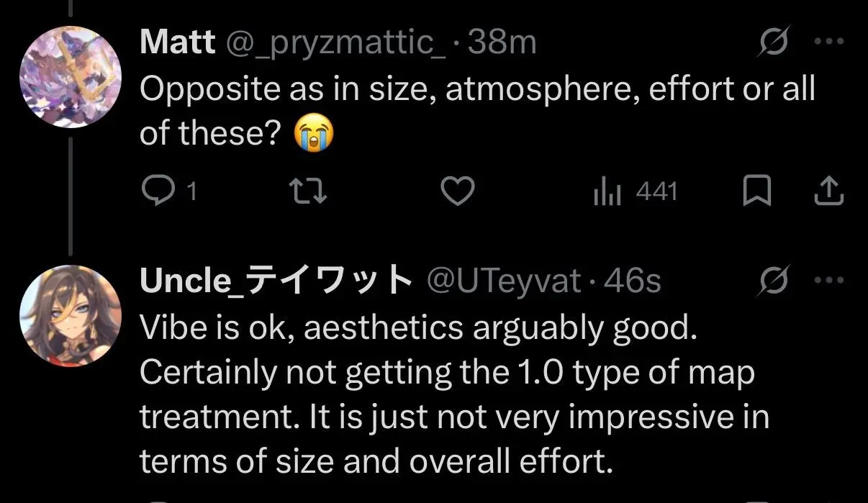Open the 38m timestamp permalink

pos(502,43)
